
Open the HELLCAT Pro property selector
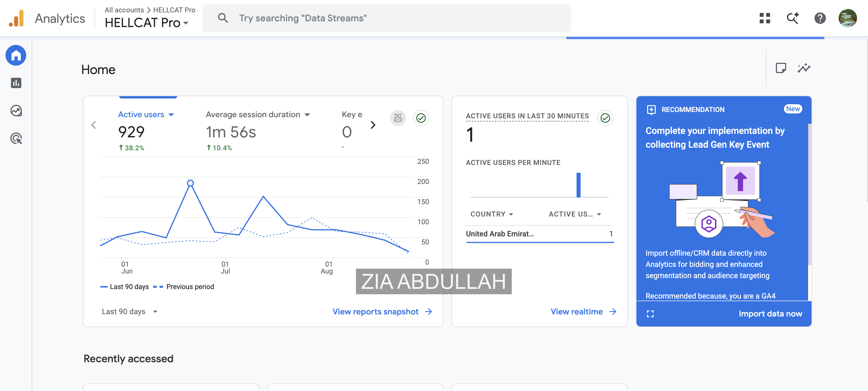tap(147, 23)
